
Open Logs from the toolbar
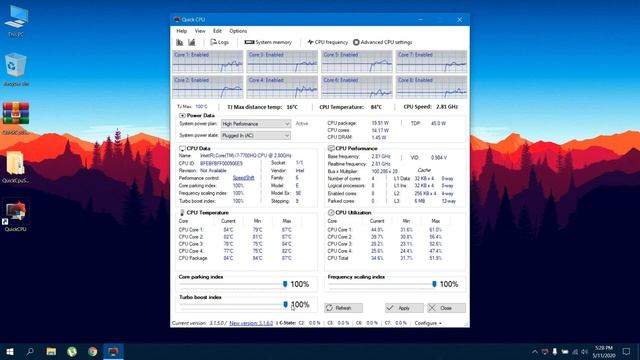219,42
